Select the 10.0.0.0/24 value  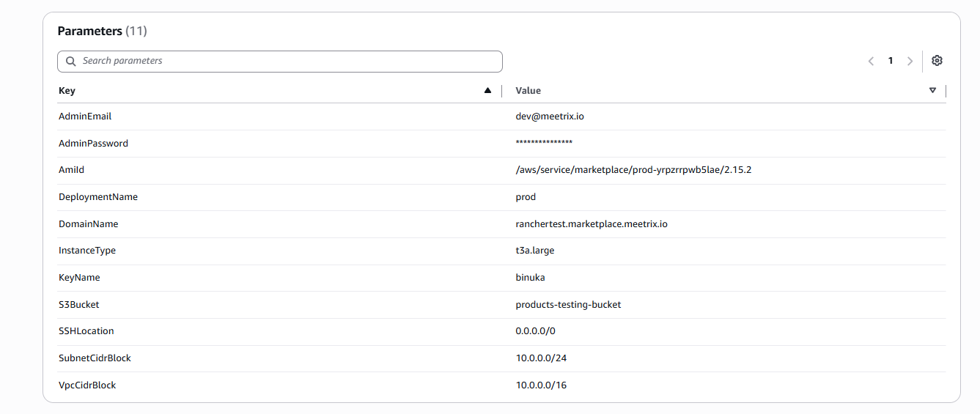(541, 358)
